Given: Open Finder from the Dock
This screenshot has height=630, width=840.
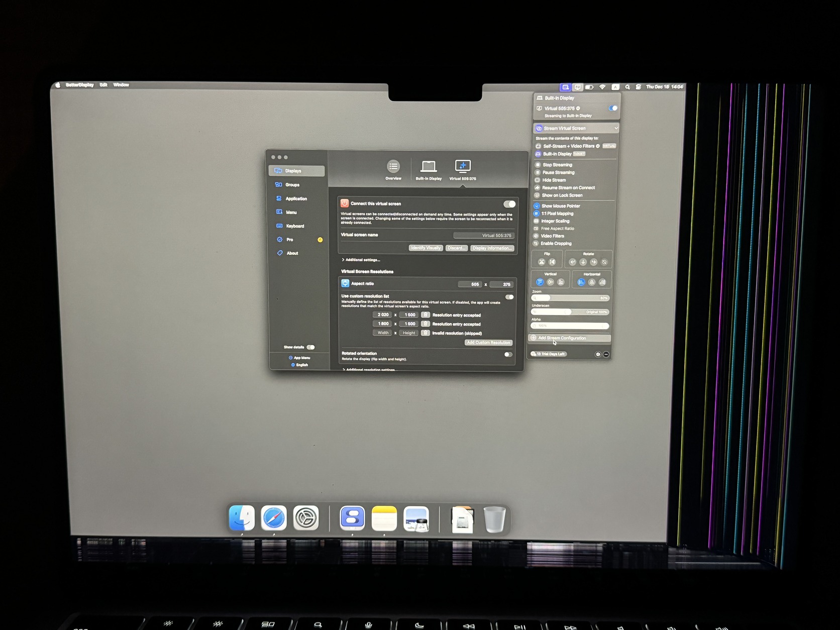Looking at the screenshot, I should tap(242, 518).
